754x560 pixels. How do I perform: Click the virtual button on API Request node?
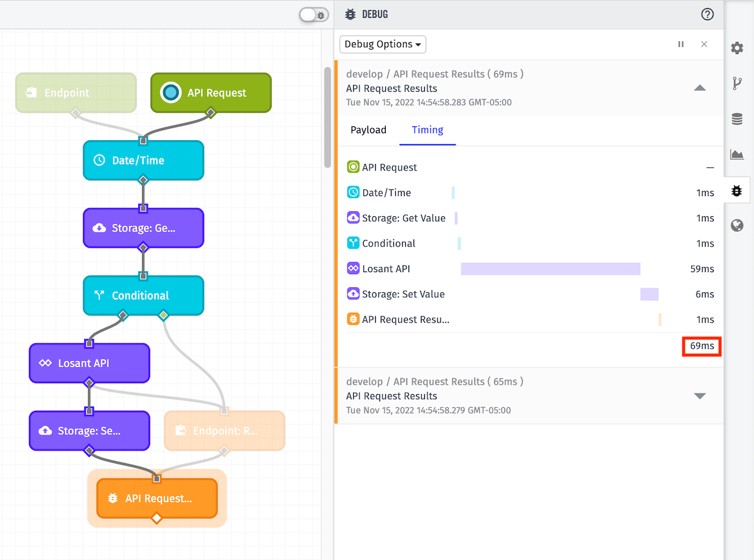(x=171, y=93)
